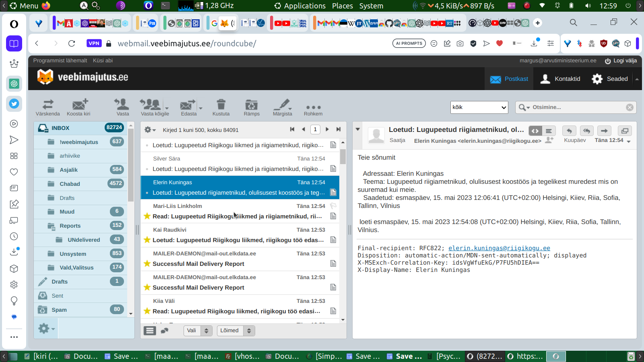Open the Seaded settings tab
Viewport: 644px width, 362px height.
click(610, 79)
